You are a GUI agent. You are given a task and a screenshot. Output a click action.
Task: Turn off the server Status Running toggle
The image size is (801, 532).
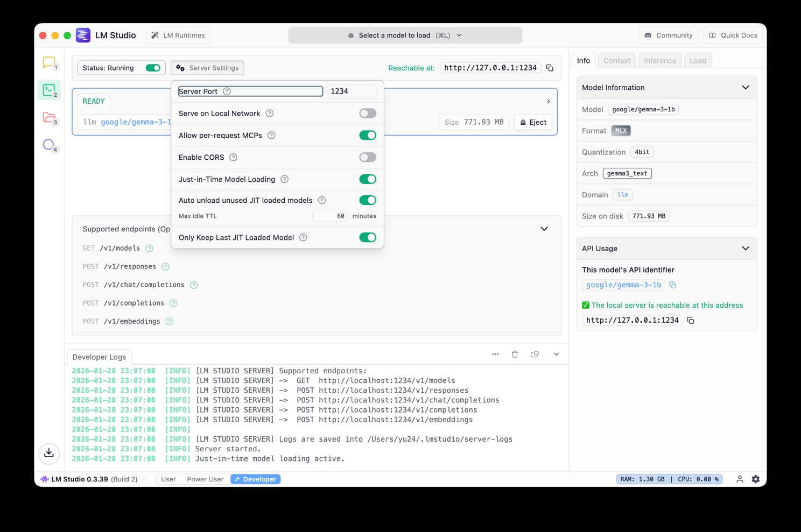[x=153, y=68]
